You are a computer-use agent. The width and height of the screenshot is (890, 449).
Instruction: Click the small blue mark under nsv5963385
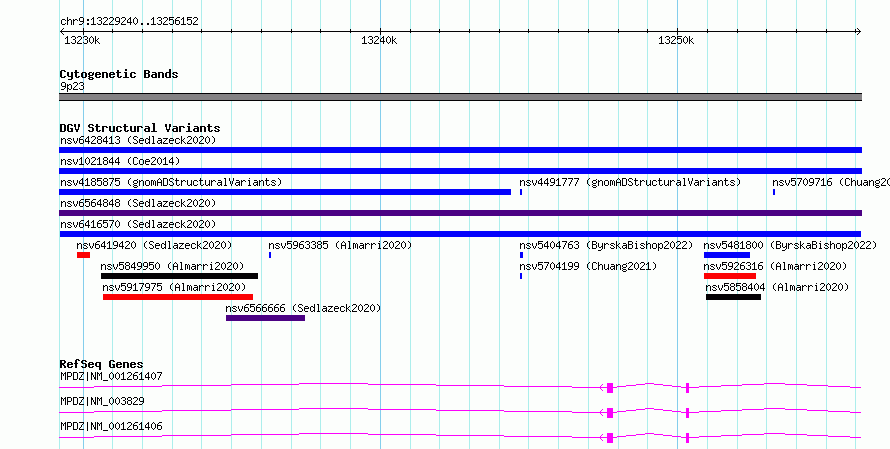coord(270,255)
